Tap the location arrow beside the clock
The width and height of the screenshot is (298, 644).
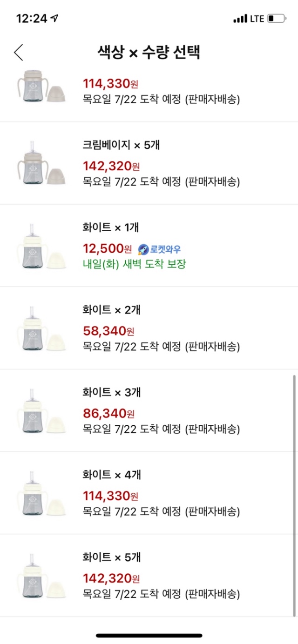[x=55, y=18]
